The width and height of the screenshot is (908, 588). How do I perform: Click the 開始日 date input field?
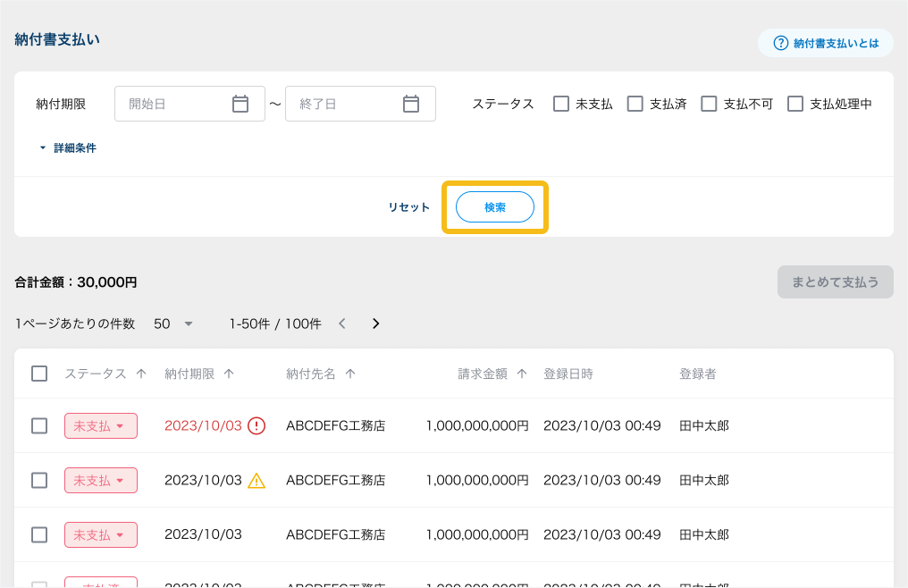[174, 104]
